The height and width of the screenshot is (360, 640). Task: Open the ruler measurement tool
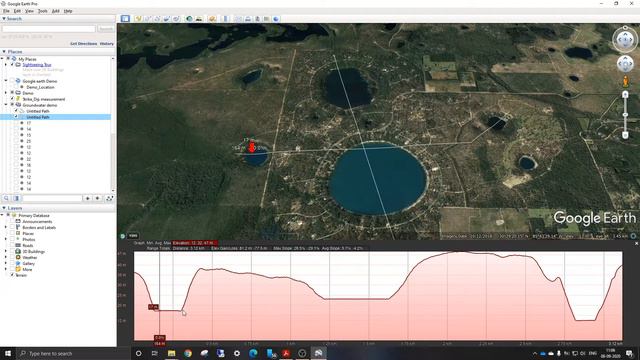(x=225, y=19)
